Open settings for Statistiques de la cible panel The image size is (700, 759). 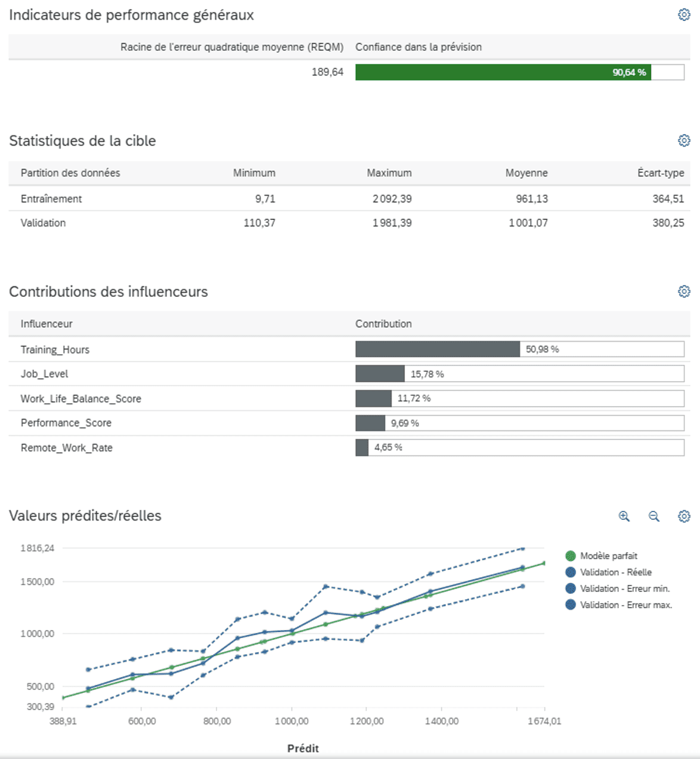click(x=684, y=141)
